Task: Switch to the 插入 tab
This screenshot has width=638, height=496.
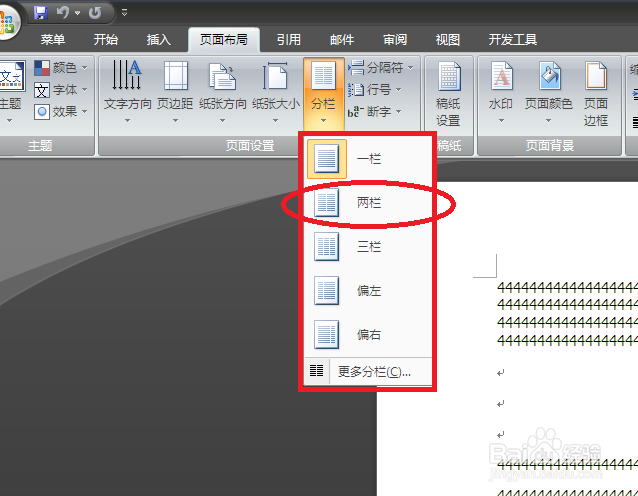Action: (159, 39)
